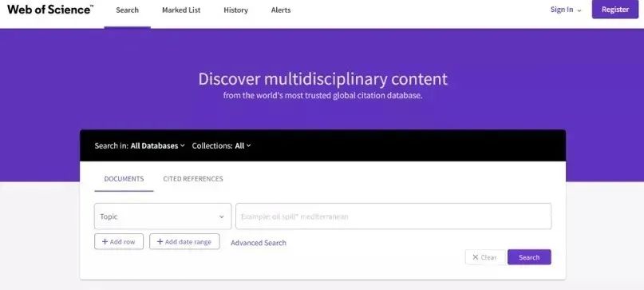
Task: Clear the search form with the X button
Action: pos(484,257)
